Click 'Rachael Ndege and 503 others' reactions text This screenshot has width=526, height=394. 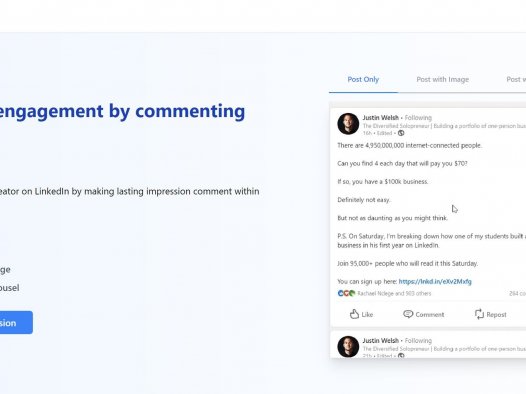(394, 293)
